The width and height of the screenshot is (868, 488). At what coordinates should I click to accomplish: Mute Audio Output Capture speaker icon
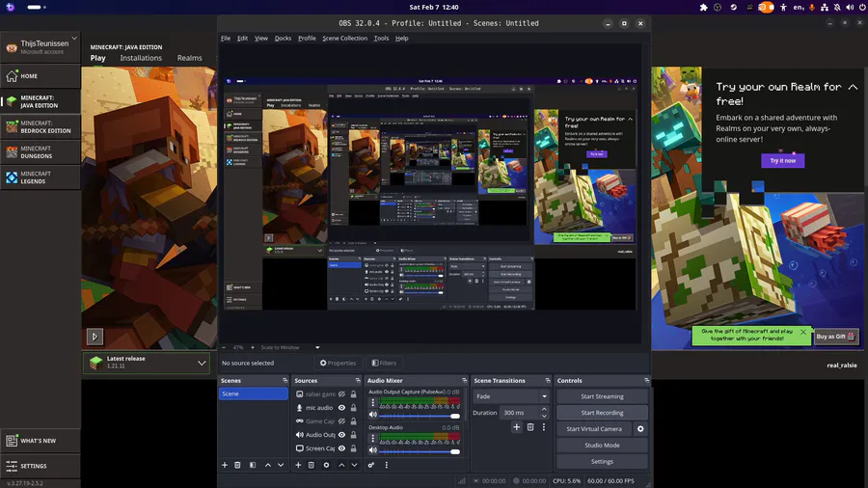(373, 415)
